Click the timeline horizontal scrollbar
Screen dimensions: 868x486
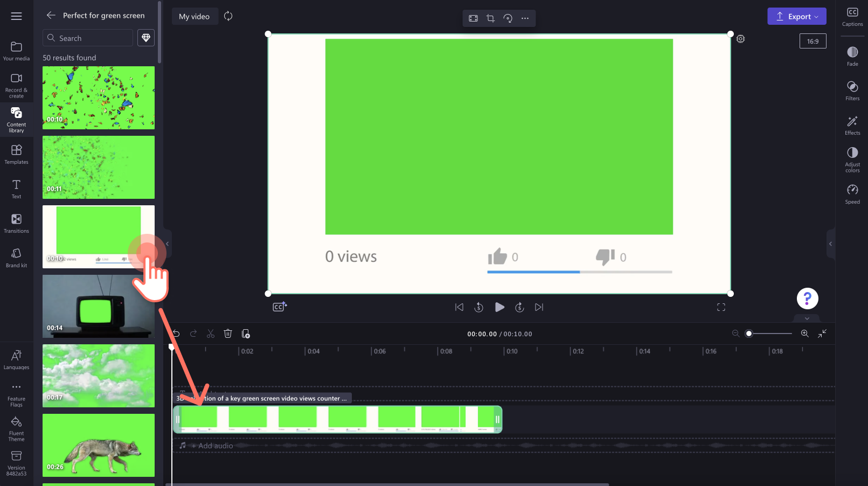click(388, 484)
